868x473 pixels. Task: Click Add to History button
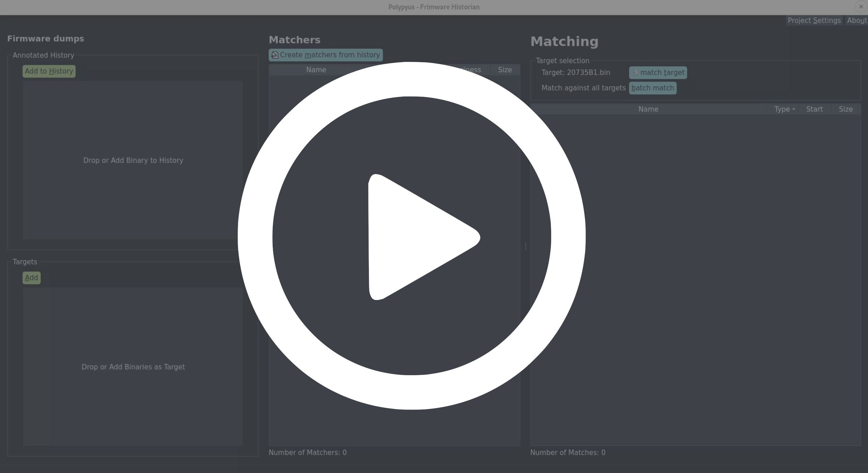(48, 71)
